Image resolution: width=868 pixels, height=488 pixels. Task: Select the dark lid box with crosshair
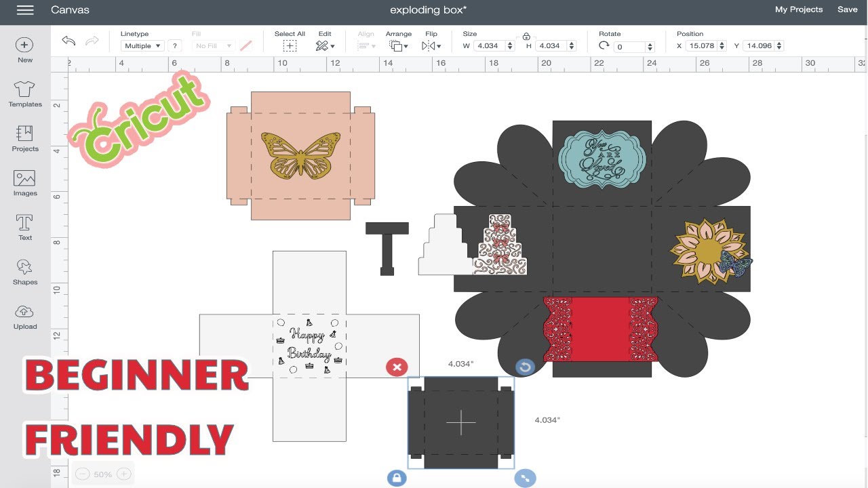(x=461, y=422)
